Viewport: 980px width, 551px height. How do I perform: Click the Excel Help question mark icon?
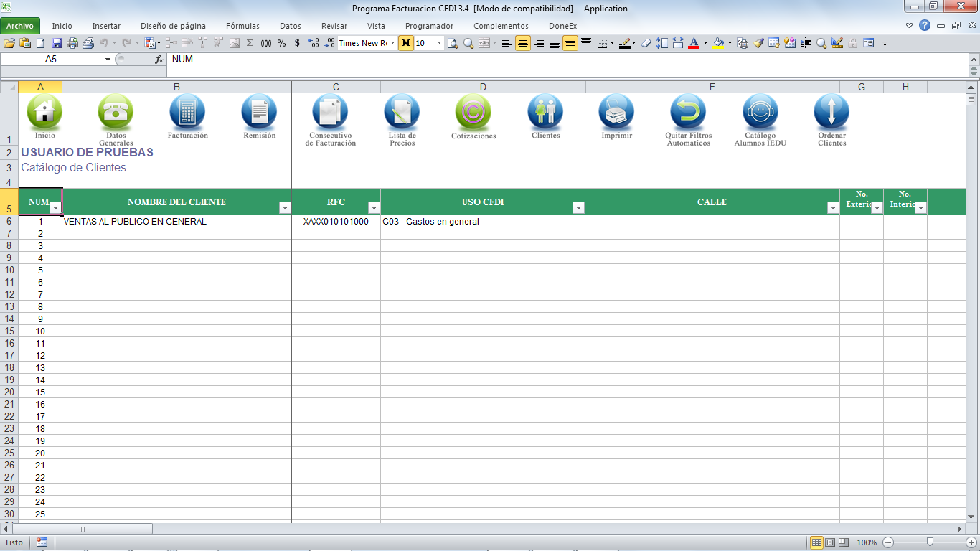[x=925, y=25]
